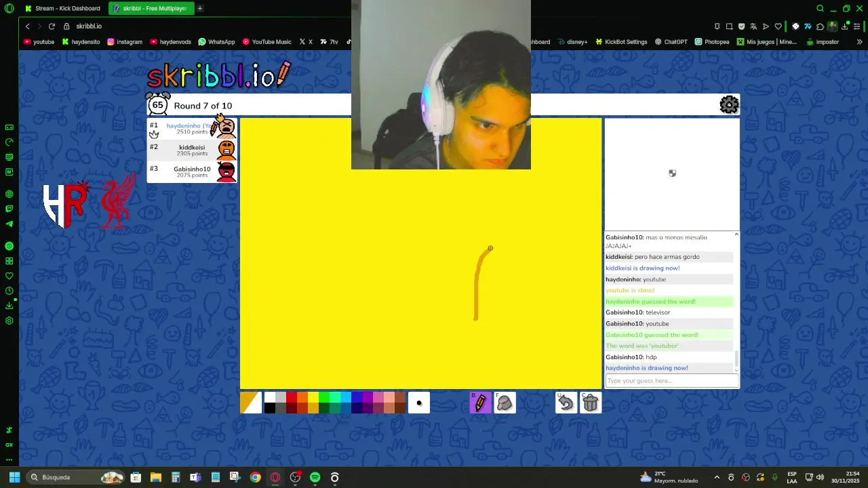Open skribbl settings gear icon

point(729,105)
